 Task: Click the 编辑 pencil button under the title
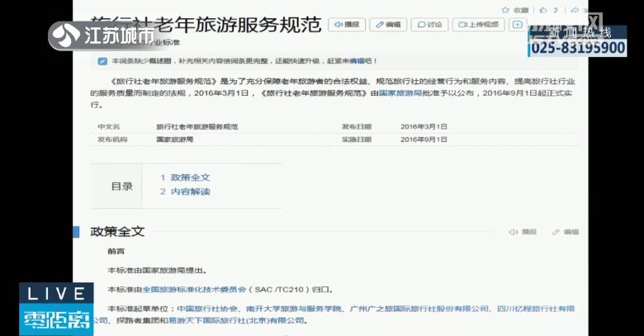point(387,25)
